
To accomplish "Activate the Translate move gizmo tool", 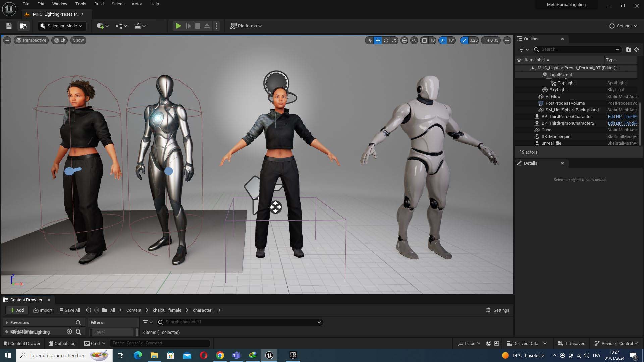I will point(378,40).
